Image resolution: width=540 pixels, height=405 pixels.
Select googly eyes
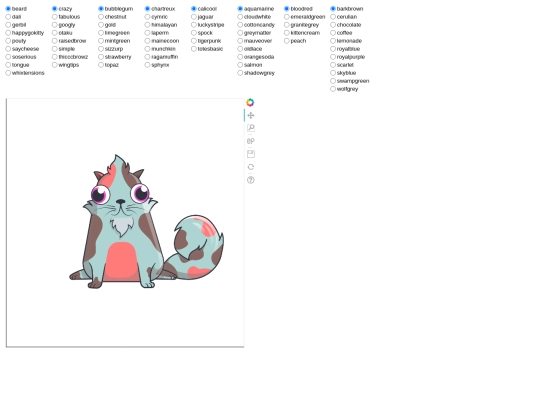coord(55,25)
